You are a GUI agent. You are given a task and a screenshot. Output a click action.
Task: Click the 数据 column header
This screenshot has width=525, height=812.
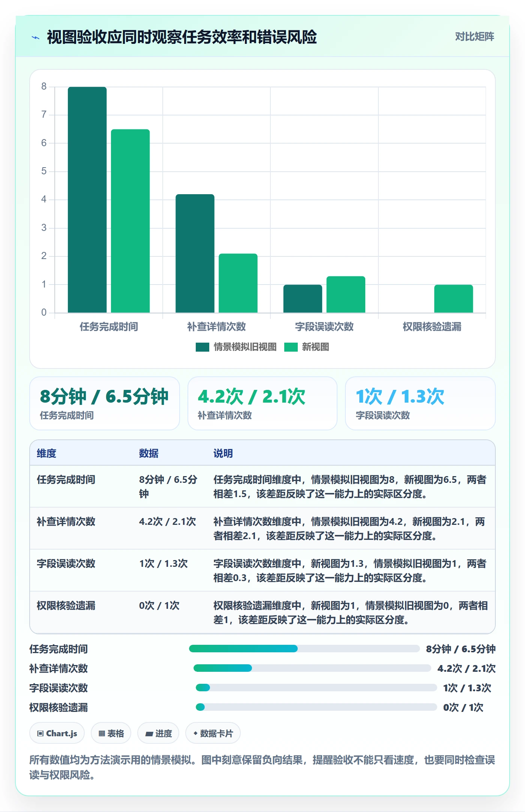149,453
